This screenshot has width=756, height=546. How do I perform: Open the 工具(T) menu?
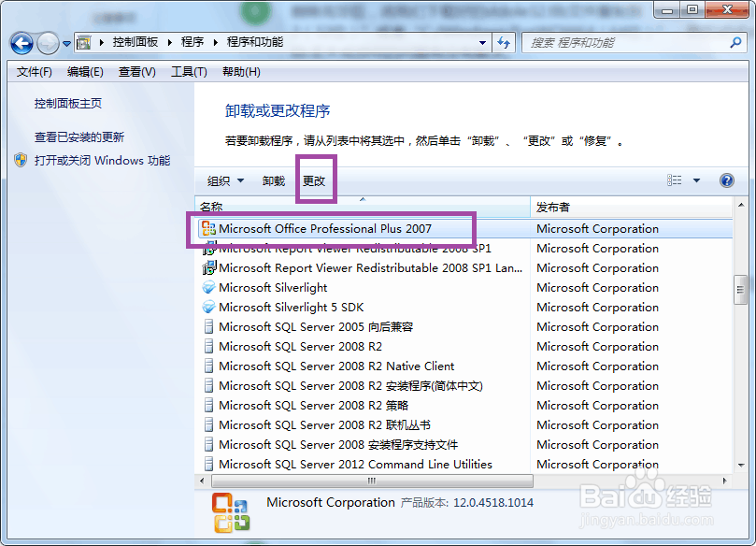pyautogui.click(x=189, y=72)
